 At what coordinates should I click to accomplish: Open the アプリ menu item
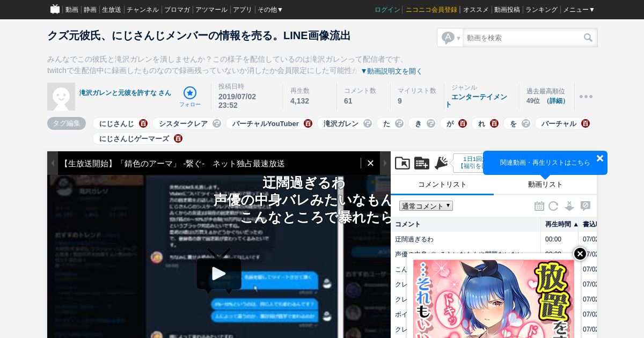click(243, 10)
